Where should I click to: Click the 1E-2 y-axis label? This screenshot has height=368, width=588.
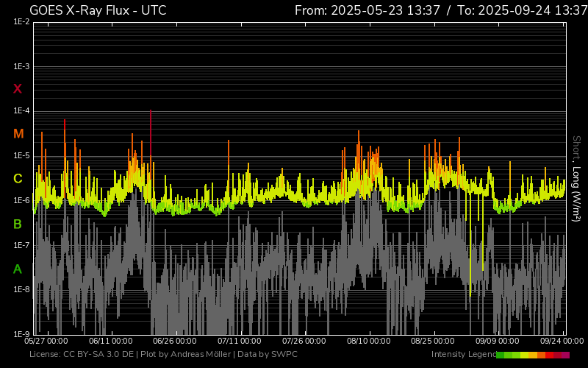click(21, 22)
